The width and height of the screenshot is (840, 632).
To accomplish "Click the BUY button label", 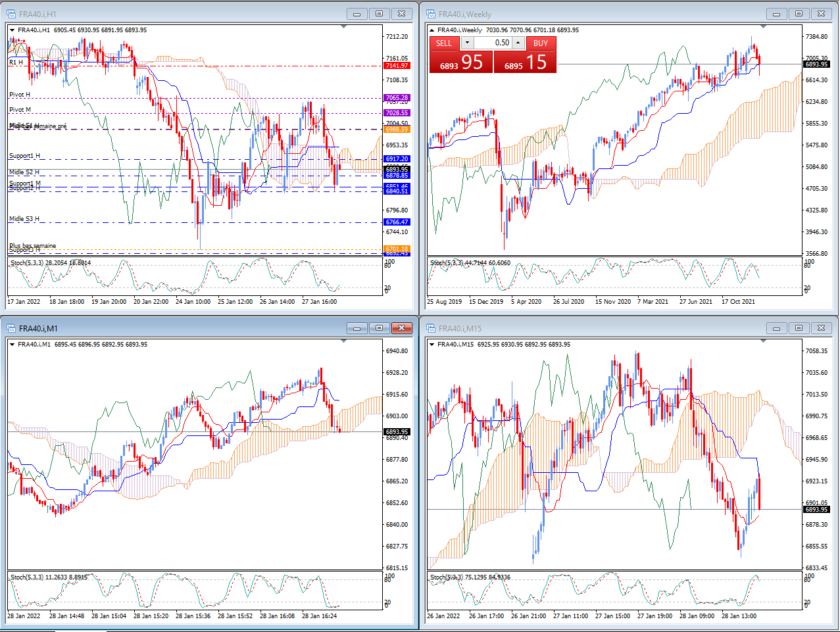I will (541, 43).
